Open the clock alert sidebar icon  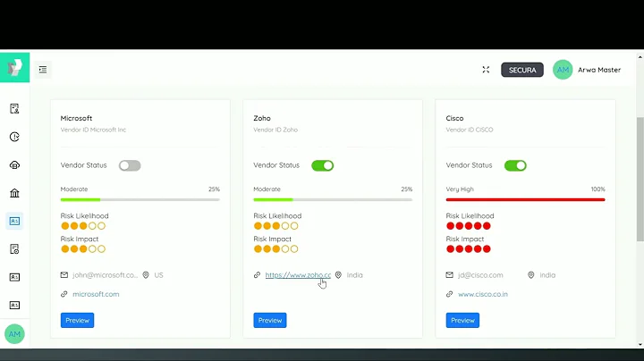(14, 137)
